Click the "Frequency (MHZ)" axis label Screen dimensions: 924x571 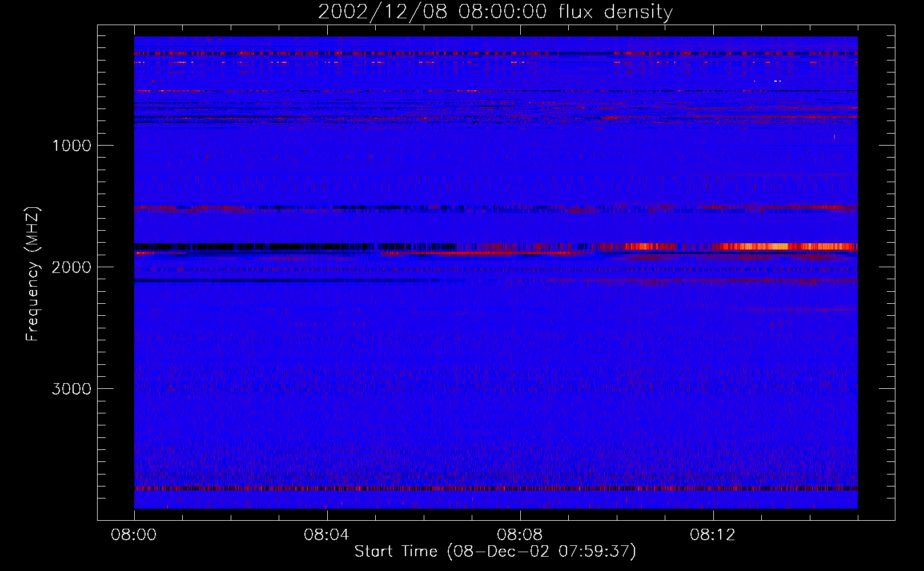pos(33,274)
